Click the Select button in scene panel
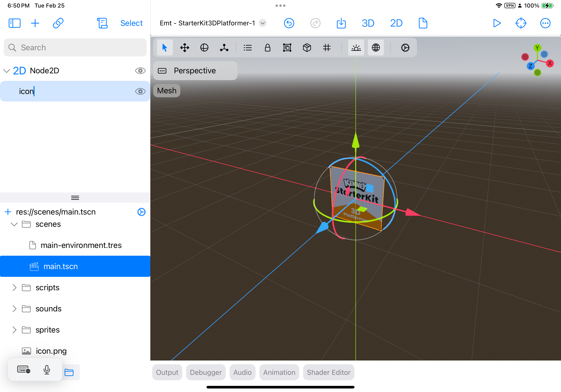 click(x=132, y=23)
